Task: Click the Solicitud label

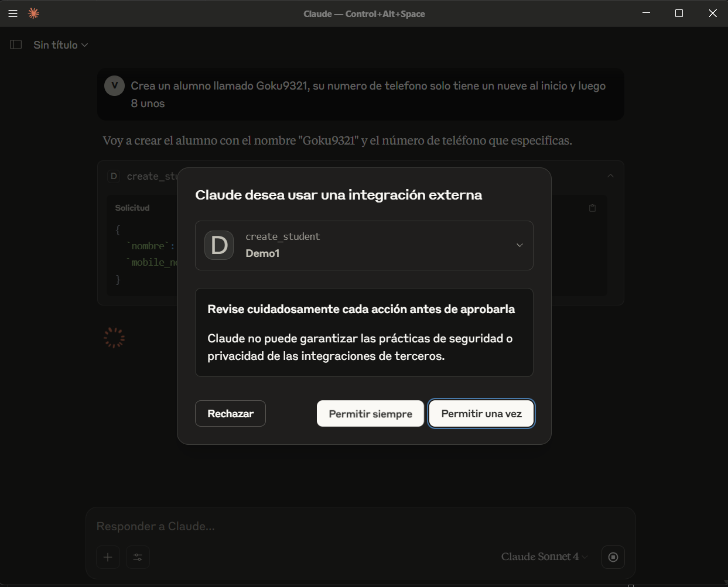Action: 132,208
